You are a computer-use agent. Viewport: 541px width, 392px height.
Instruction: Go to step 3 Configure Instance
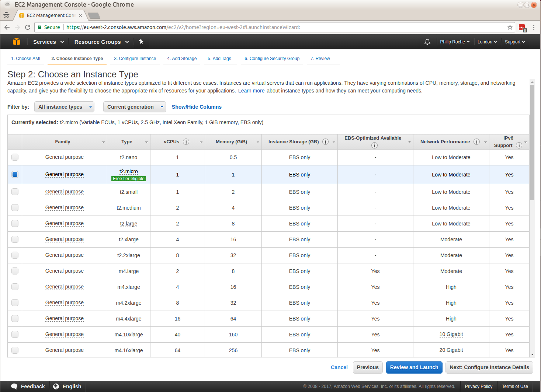pyautogui.click(x=135, y=59)
